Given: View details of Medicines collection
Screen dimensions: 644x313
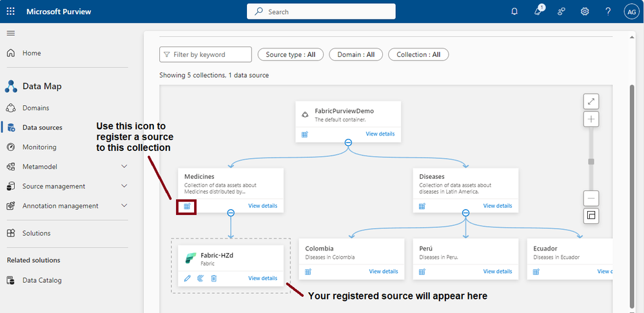Looking at the screenshot, I should [x=262, y=206].
